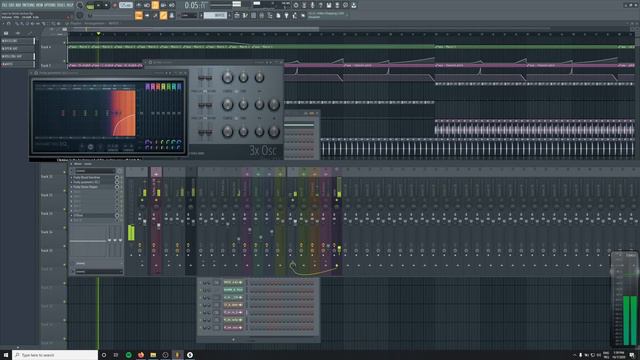The image size is (640, 360).
Task: Open the mixer input routing dropdown
Action: pos(95,171)
